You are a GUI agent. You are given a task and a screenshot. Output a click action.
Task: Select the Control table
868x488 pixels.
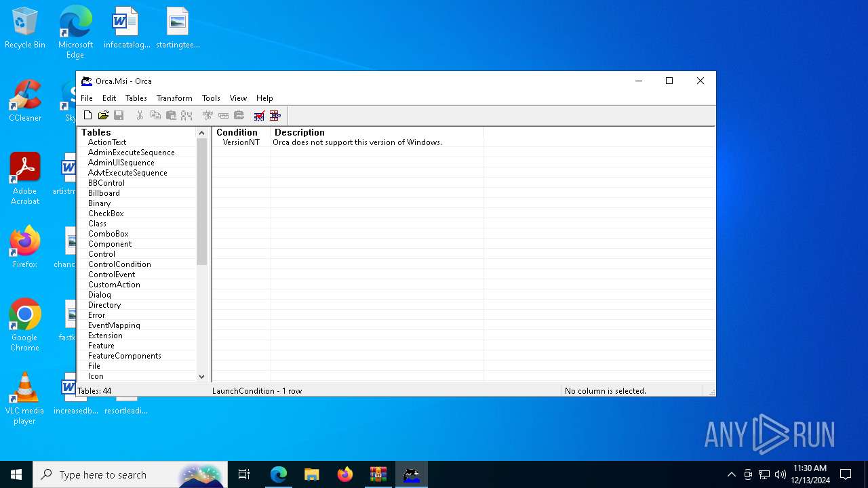click(102, 254)
